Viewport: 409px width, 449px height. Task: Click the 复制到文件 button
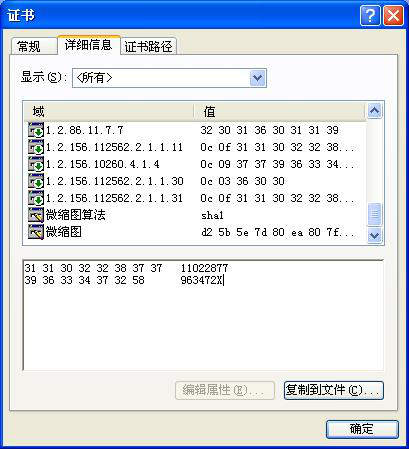[x=334, y=390]
